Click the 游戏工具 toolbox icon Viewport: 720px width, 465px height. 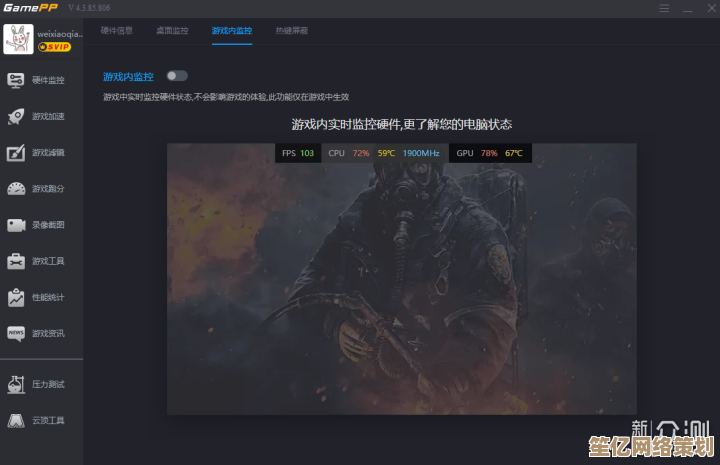[x=16, y=261]
